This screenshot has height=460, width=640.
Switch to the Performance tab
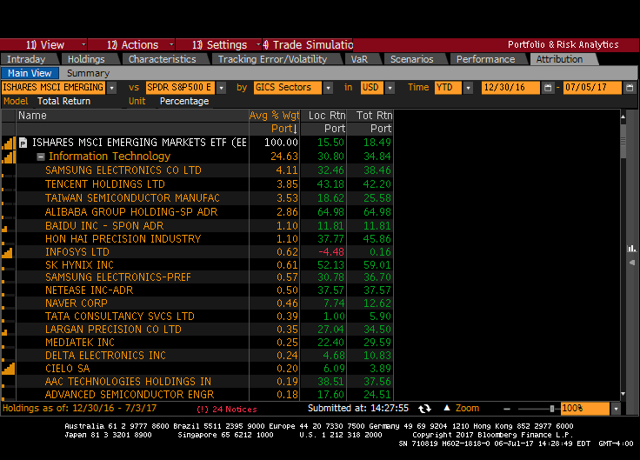tap(485, 59)
